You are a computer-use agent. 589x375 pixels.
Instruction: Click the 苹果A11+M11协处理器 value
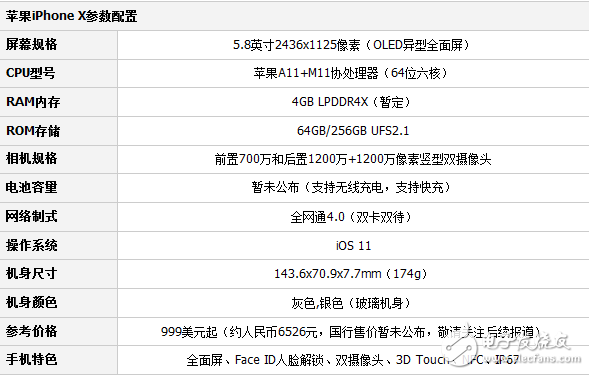point(352,73)
